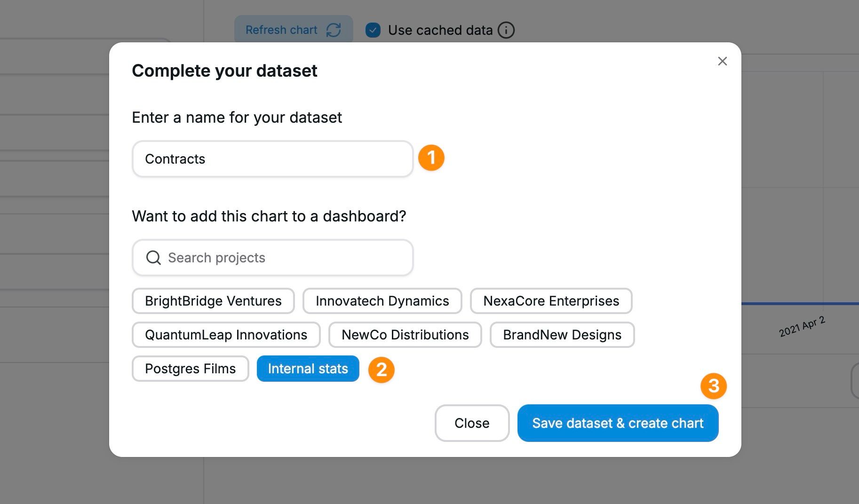Select the BrightBridge Ventures project
859x504 pixels.
[213, 301]
